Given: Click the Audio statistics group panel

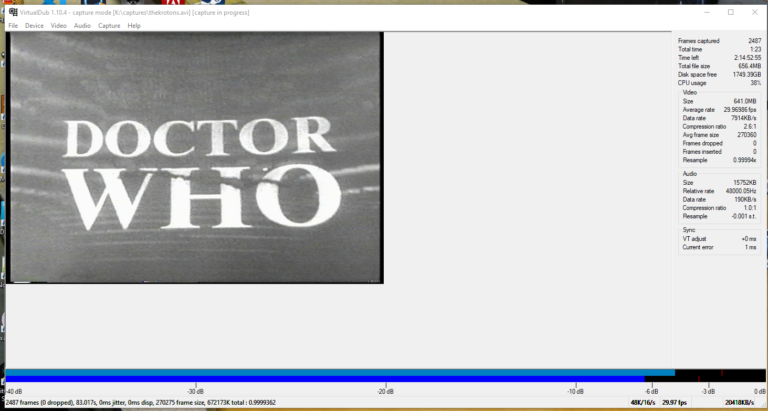Looking at the screenshot, I should [719, 197].
